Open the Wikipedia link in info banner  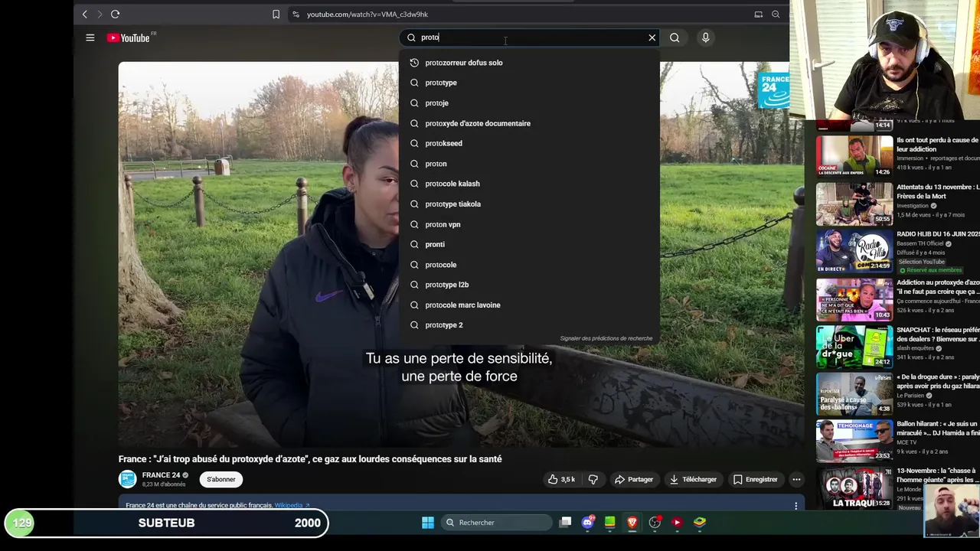292,506
